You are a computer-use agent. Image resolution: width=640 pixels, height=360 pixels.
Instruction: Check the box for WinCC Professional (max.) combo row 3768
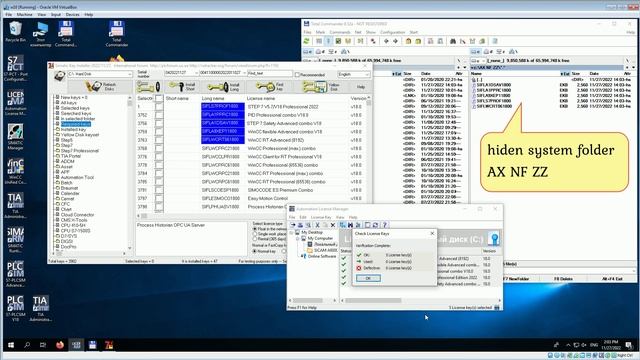point(159,148)
